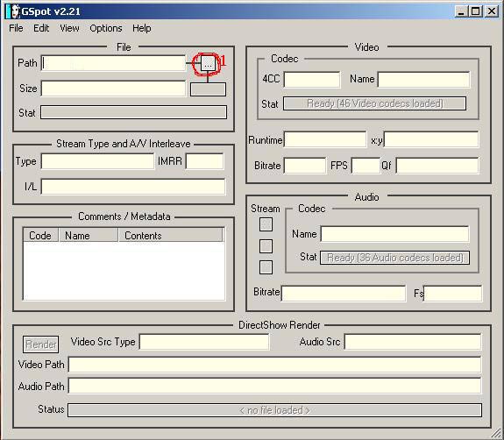Click the x:y resolution field
This screenshot has width=504, height=440.
click(x=431, y=139)
